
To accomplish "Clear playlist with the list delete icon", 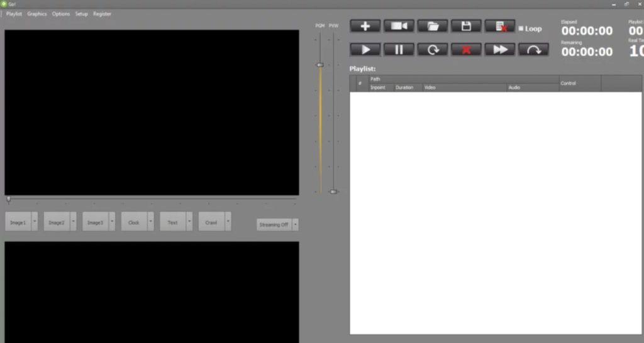I will click(x=500, y=26).
